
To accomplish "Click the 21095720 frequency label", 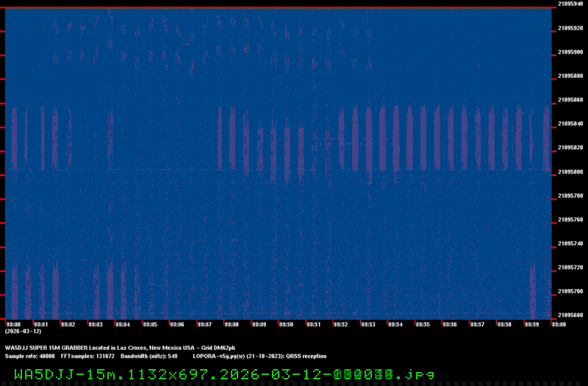I will coord(570,268).
